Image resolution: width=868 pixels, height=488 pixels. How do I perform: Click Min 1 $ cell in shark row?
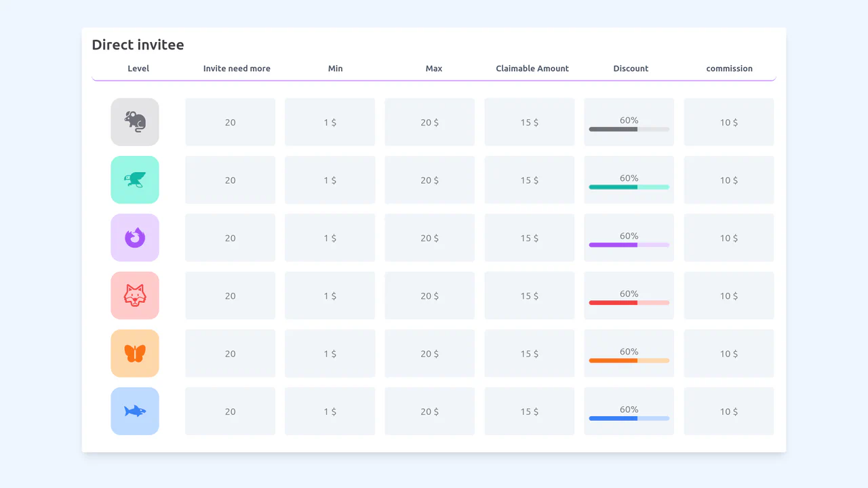click(x=330, y=411)
